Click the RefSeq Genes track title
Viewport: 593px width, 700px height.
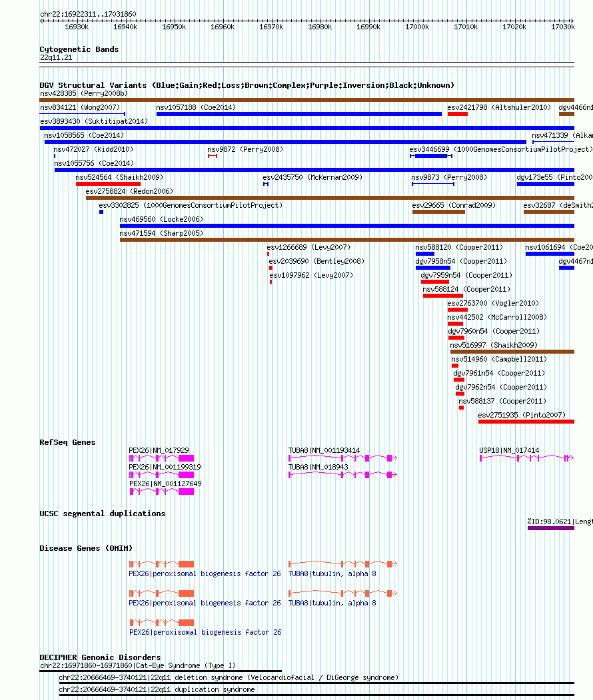[67, 442]
